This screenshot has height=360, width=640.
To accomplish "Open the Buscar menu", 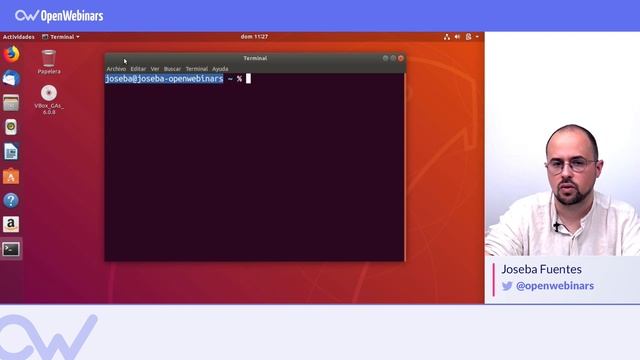I will (172, 69).
